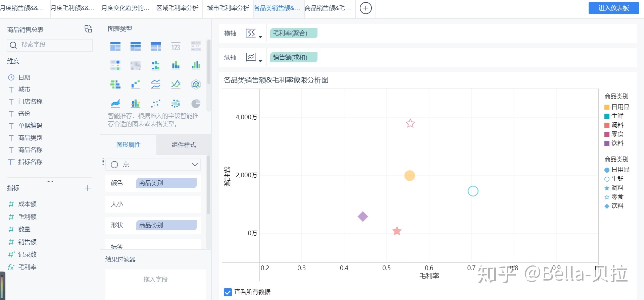Image resolution: width=644 pixels, height=300 pixels.
Task: Click the outlined pink star data point
Action: pos(410,123)
